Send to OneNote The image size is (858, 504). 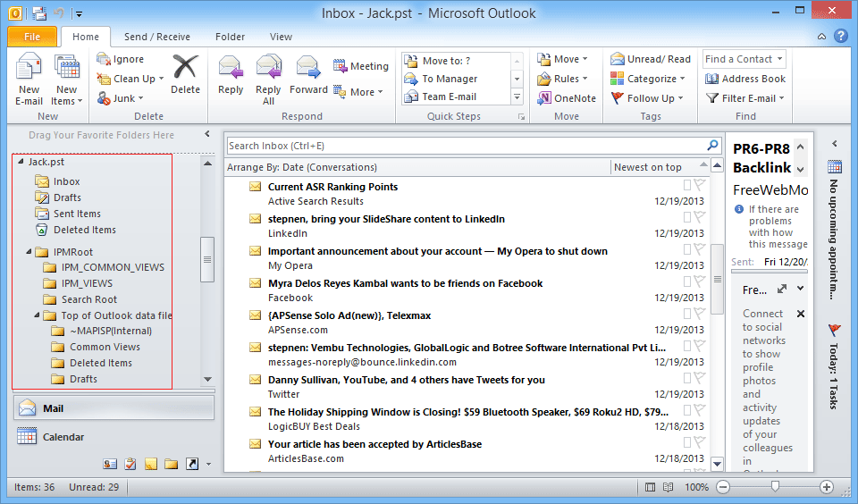click(567, 98)
